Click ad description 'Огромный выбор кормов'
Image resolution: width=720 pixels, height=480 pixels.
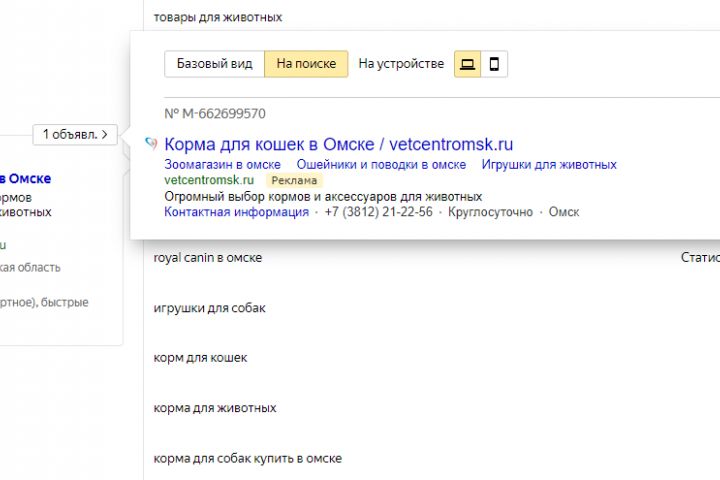pyautogui.click(x=323, y=197)
